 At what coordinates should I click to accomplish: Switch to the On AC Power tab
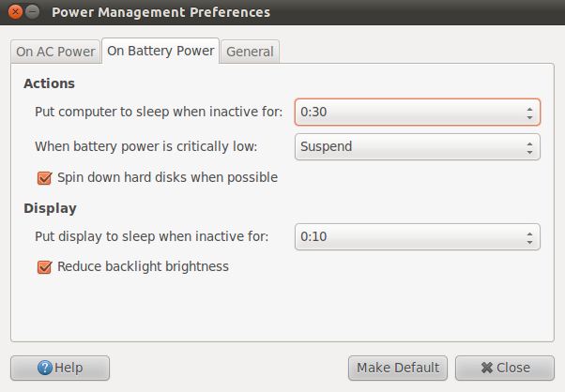click(x=55, y=52)
